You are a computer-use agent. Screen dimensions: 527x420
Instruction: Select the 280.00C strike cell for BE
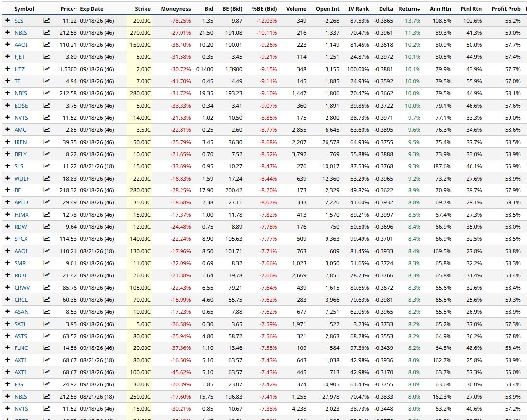tap(140, 190)
